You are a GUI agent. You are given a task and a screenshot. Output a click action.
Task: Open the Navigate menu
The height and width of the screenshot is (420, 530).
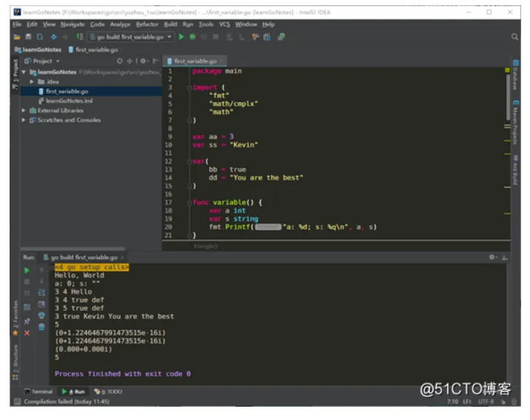tap(72, 24)
